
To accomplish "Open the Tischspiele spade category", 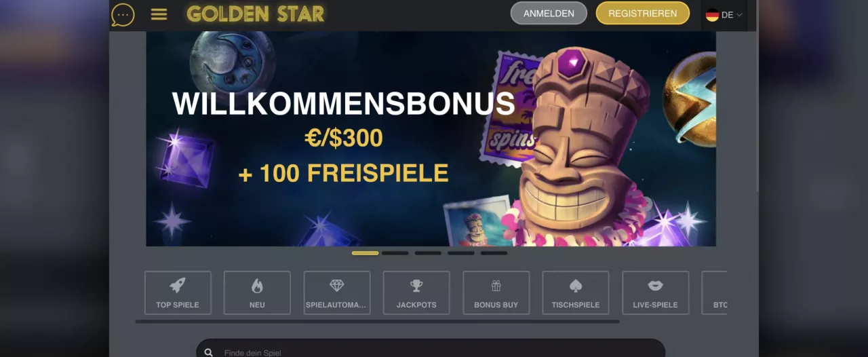I will click(576, 293).
